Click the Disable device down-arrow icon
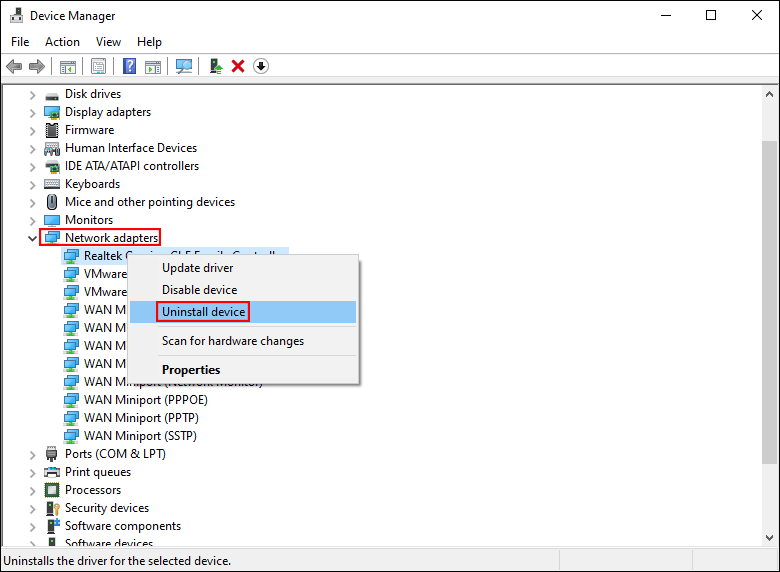Viewport: 780px width, 572px height. (x=261, y=66)
